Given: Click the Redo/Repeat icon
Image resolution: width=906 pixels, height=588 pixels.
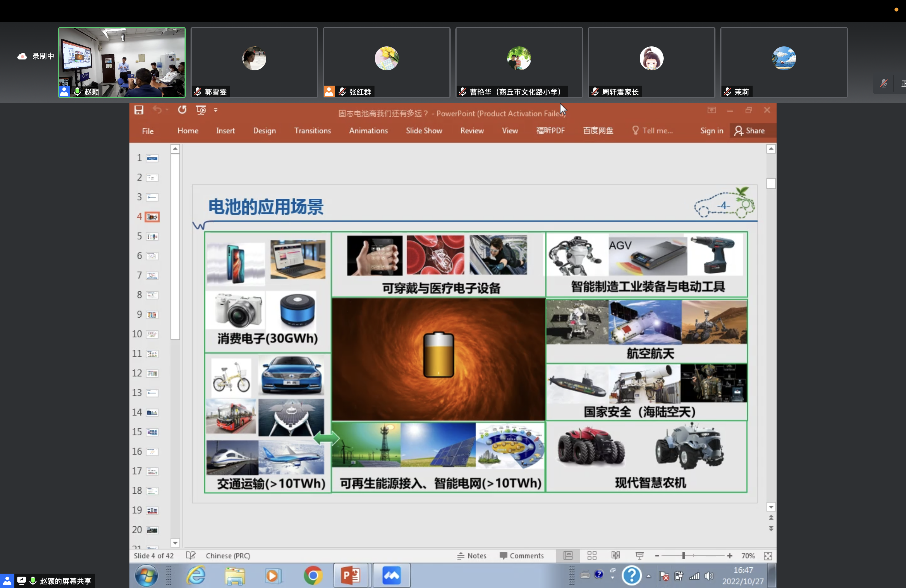Looking at the screenshot, I should coord(182,110).
